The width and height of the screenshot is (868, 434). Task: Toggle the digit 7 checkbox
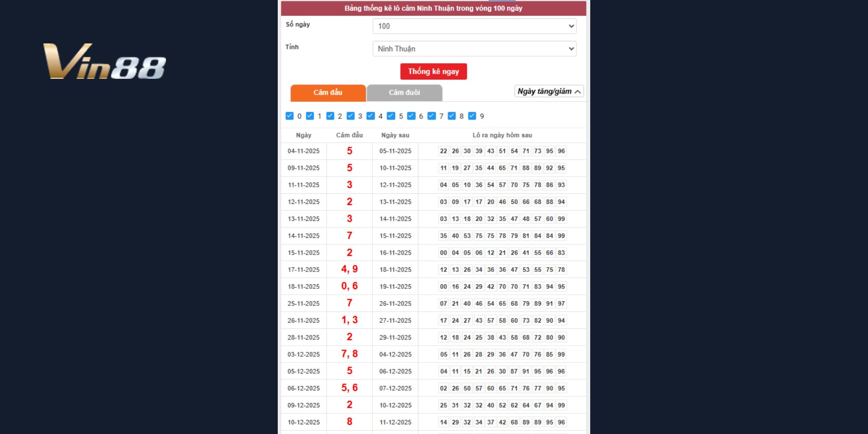[431, 116]
